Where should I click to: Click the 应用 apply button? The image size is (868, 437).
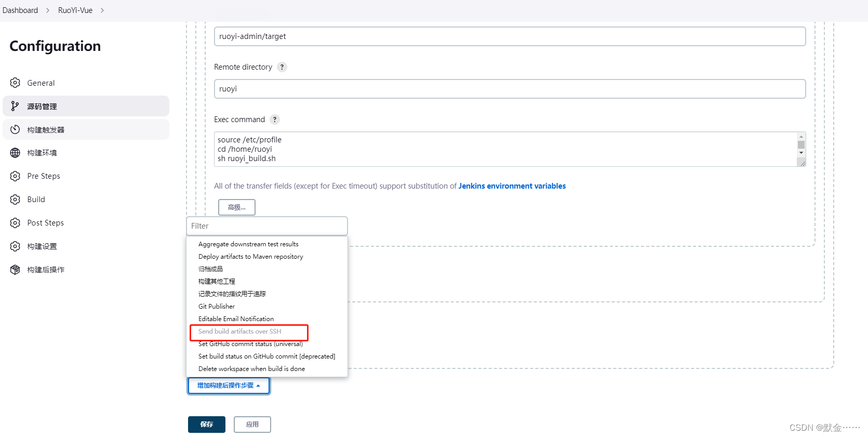(x=252, y=425)
